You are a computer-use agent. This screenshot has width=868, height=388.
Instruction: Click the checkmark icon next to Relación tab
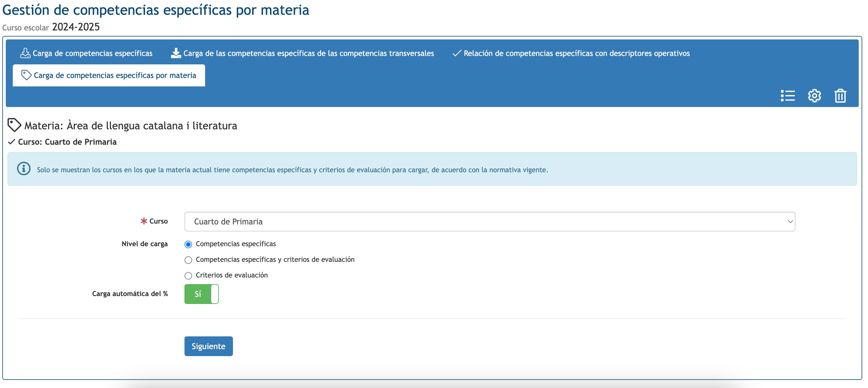(456, 53)
